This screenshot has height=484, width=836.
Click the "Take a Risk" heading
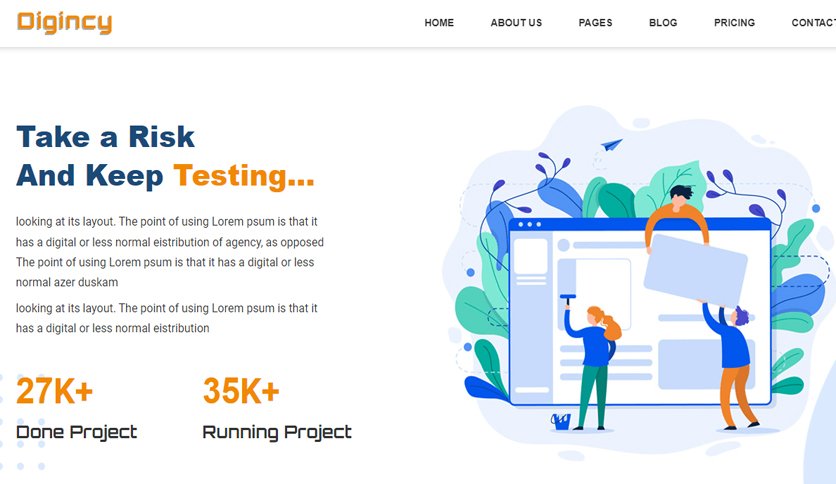[106, 136]
